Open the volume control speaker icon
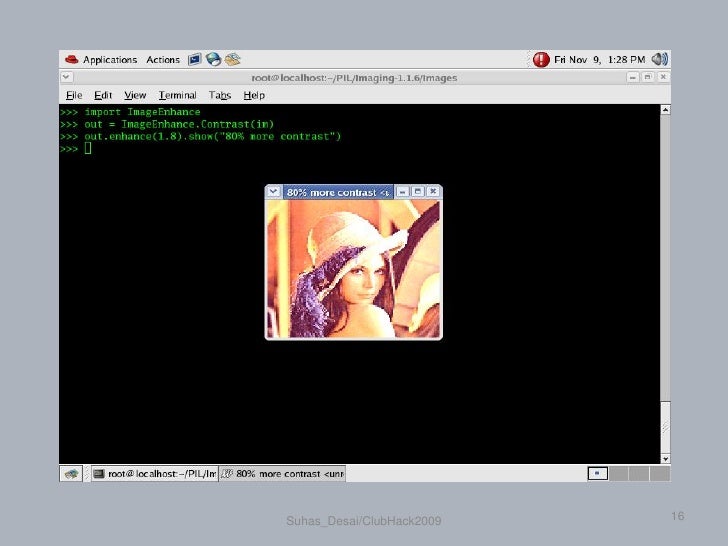728x546 pixels. click(659, 59)
